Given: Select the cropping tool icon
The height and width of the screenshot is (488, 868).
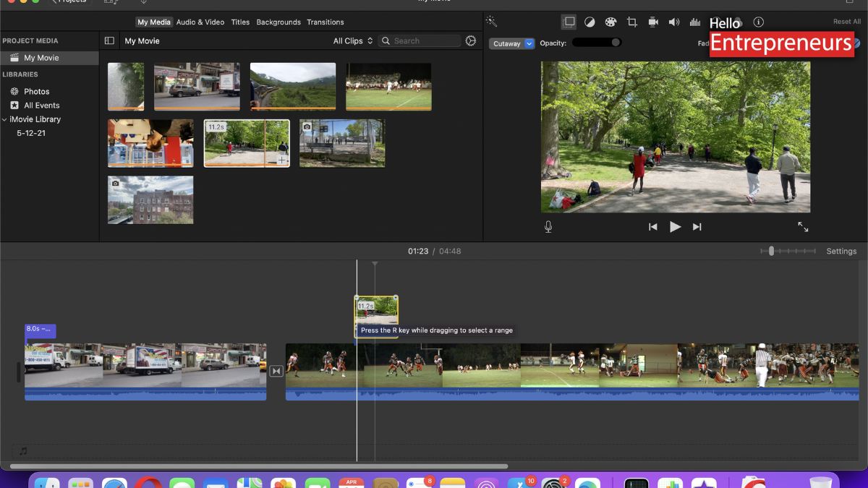Looking at the screenshot, I should 631,22.
